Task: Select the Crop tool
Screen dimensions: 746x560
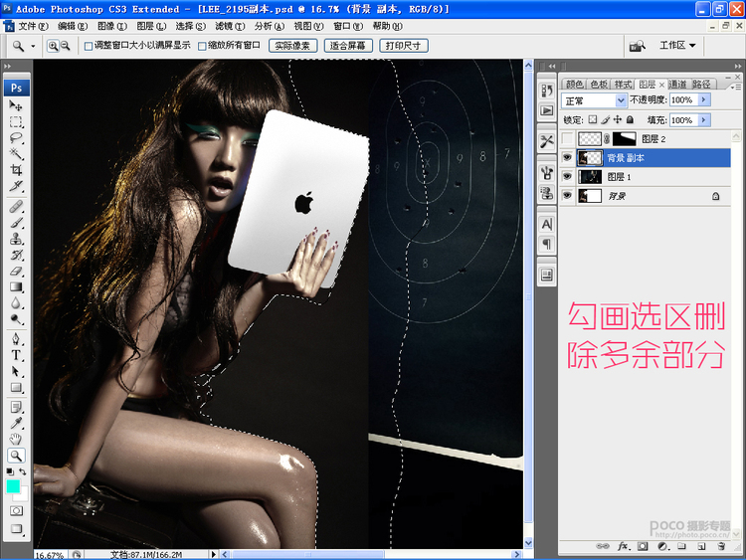Action: (x=16, y=170)
